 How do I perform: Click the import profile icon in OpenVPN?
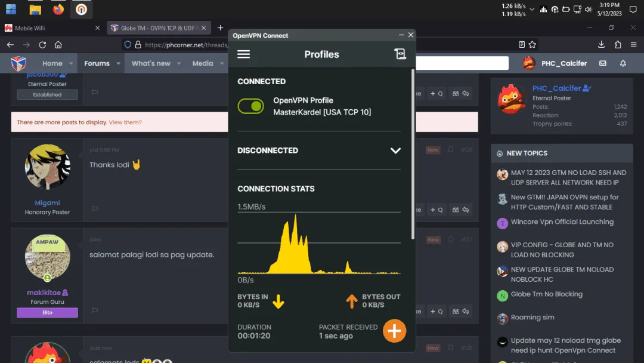400,54
